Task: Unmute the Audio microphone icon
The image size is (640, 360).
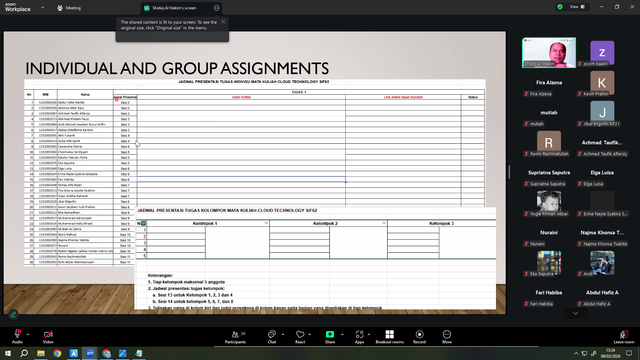Action: coord(17,334)
